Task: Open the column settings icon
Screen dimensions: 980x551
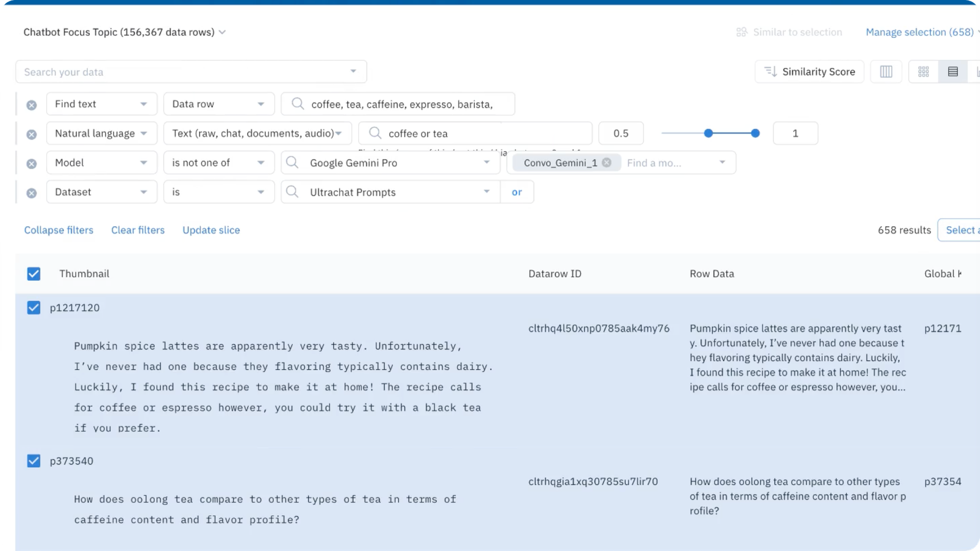Action: pyautogui.click(x=886, y=72)
